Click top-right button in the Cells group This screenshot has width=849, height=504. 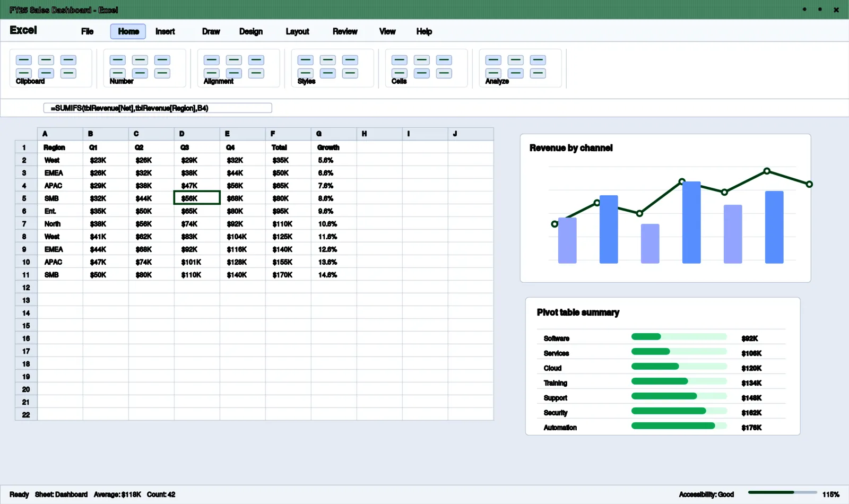tap(444, 60)
